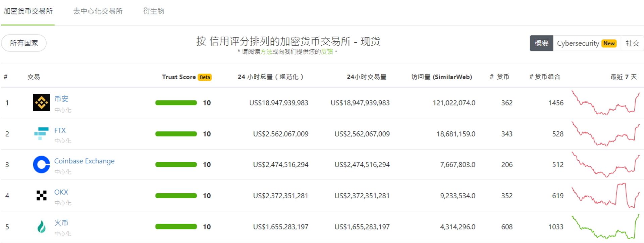644x243 pixels.
Task: Open the 所有国家 country filter
Action: tap(24, 43)
